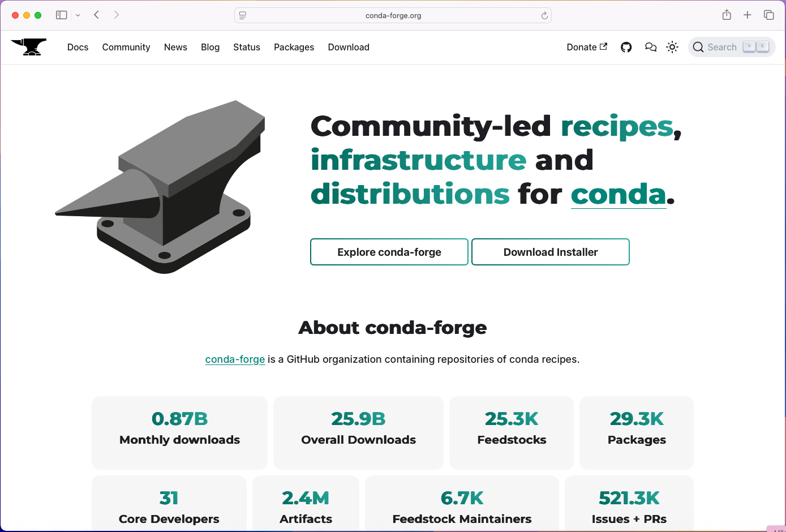The height and width of the screenshot is (532, 786).
Task: Go back with the Safari back arrow
Action: pos(97,15)
